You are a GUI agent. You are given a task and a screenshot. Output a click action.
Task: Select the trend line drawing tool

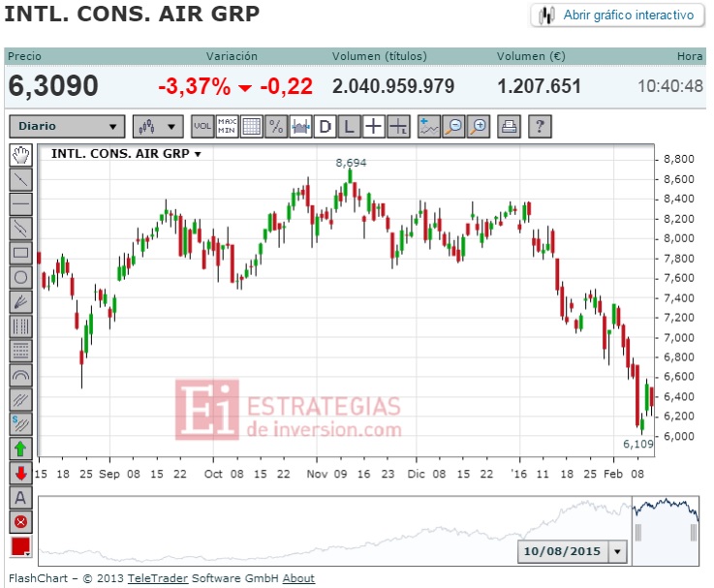(x=20, y=180)
